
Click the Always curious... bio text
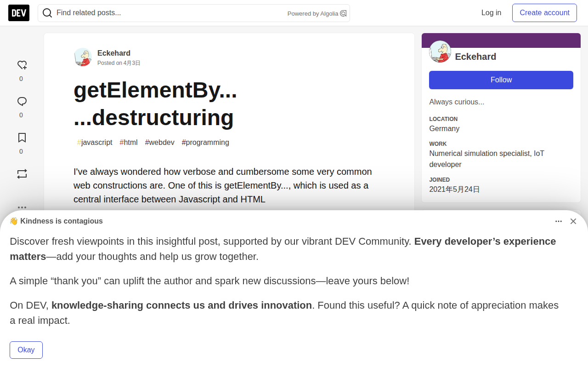457,102
